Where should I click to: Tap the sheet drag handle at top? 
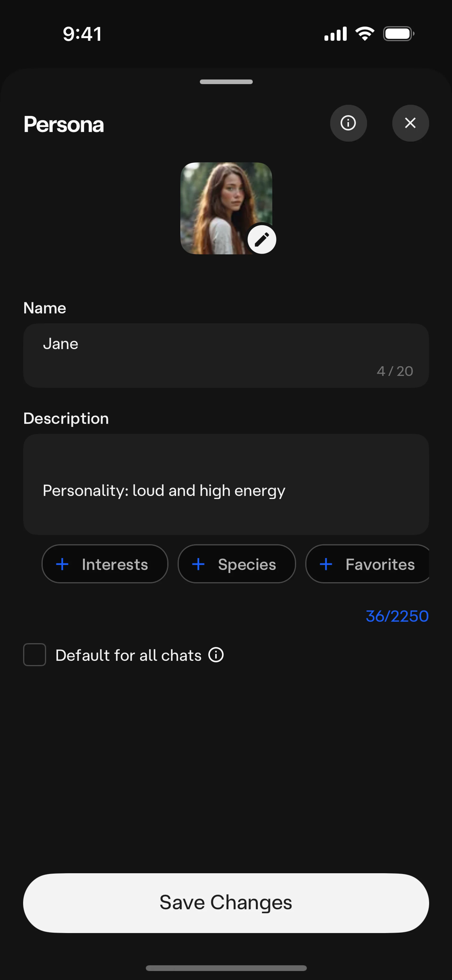coord(226,82)
